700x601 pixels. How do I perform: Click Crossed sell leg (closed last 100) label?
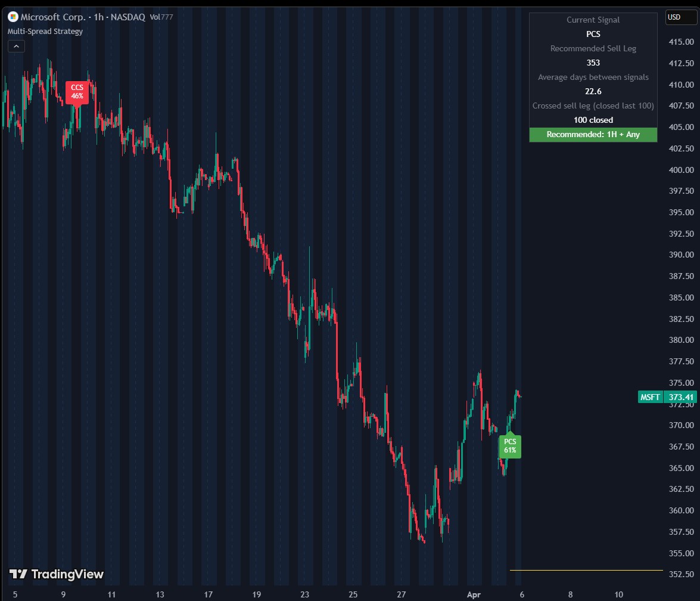coord(593,106)
